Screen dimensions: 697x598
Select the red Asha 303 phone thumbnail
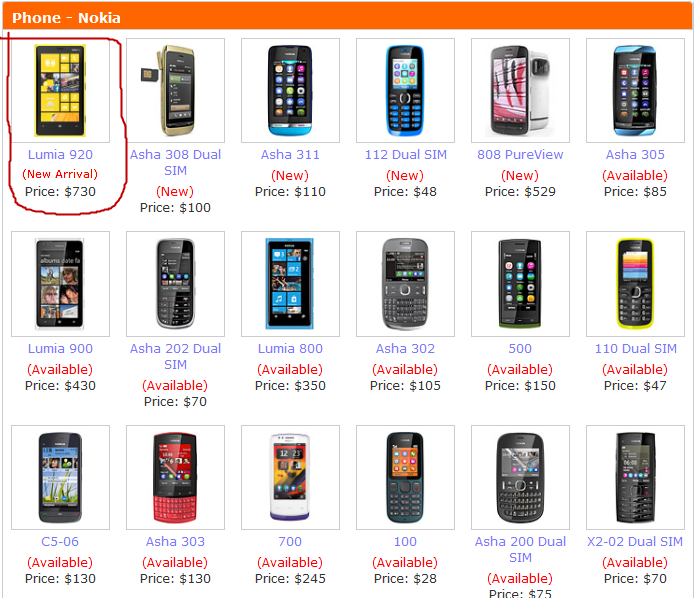pyautogui.click(x=175, y=477)
